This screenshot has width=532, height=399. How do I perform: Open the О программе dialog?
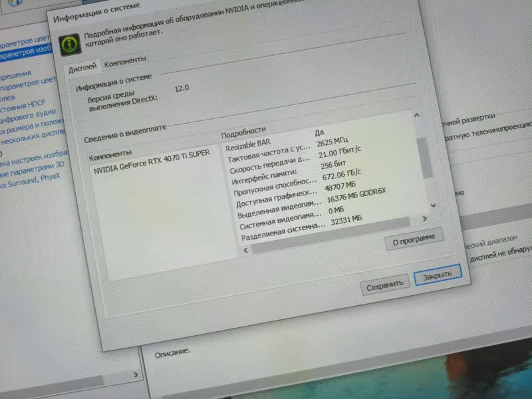coord(414,240)
